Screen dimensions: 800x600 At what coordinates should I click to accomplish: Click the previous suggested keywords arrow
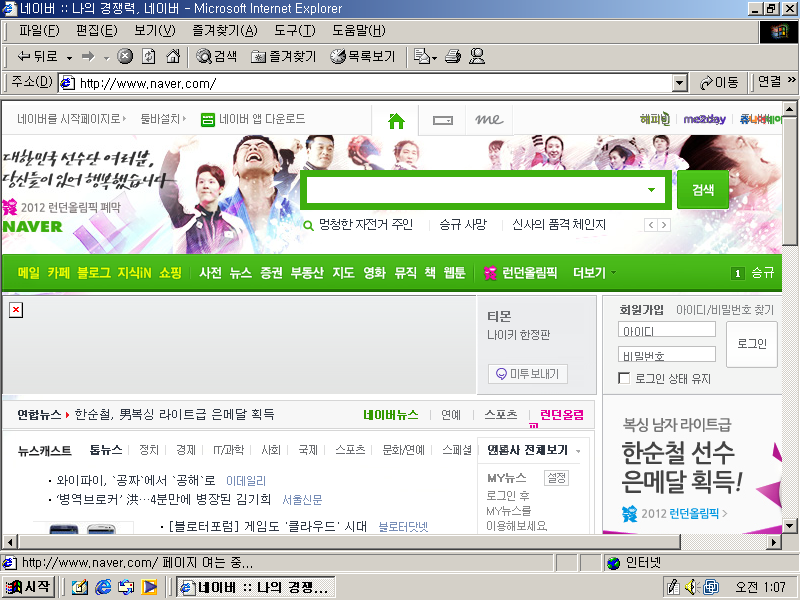pyautogui.click(x=651, y=225)
